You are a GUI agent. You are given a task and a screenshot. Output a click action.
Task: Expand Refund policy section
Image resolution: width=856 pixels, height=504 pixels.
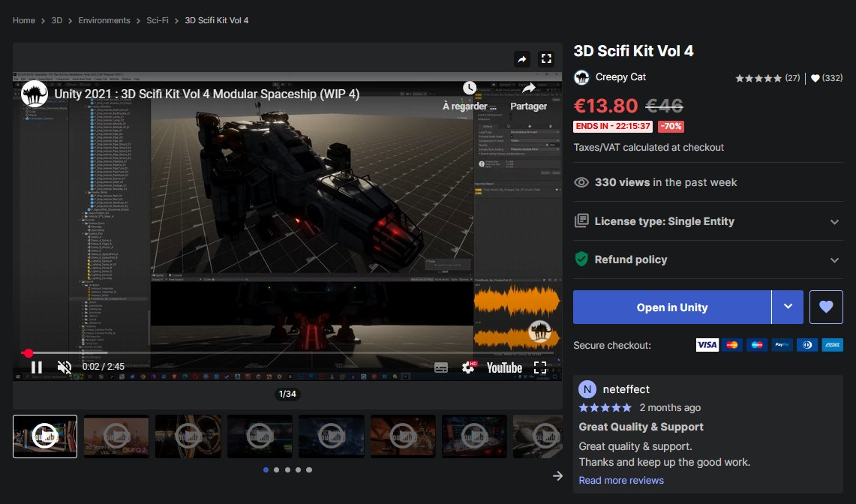tap(708, 259)
